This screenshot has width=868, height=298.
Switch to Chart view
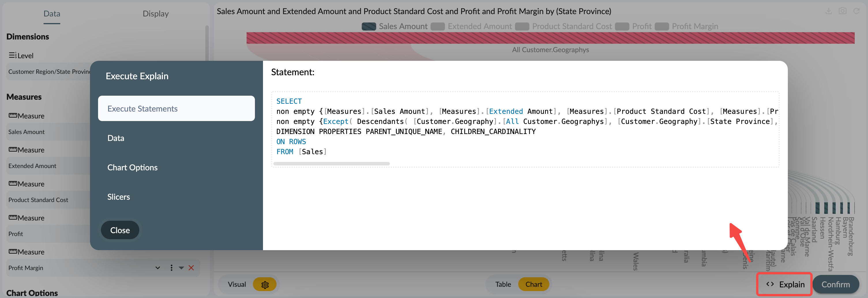[x=534, y=284]
